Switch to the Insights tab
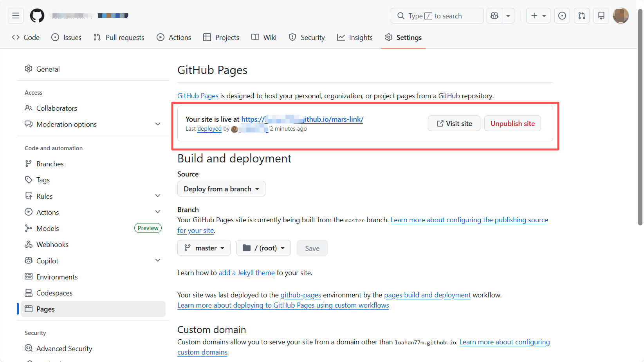Image resolution: width=644 pixels, height=362 pixels. coord(355,38)
